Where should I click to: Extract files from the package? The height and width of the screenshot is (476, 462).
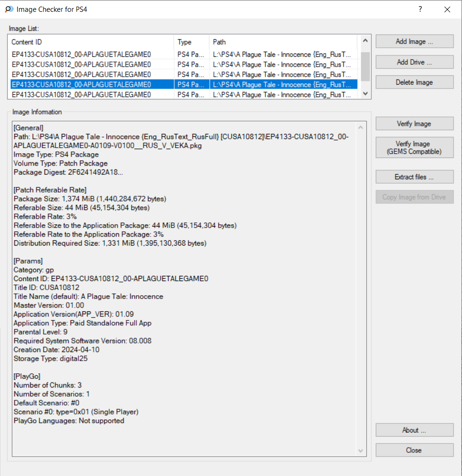(415, 176)
